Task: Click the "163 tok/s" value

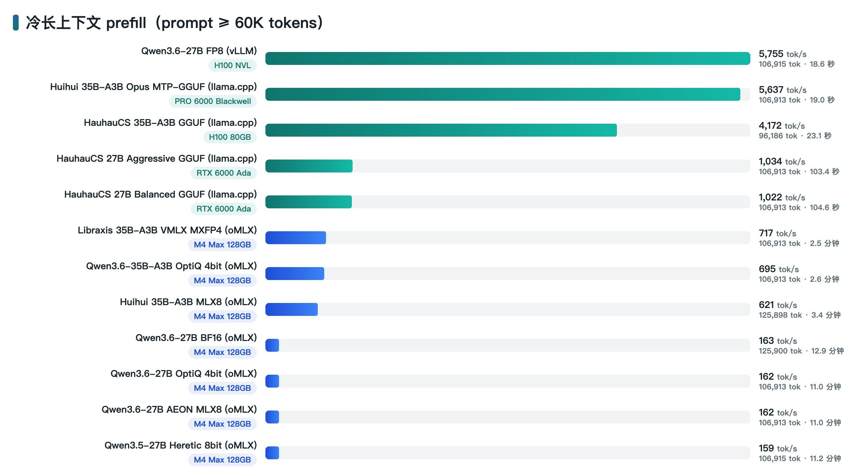Action: [x=778, y=341]
